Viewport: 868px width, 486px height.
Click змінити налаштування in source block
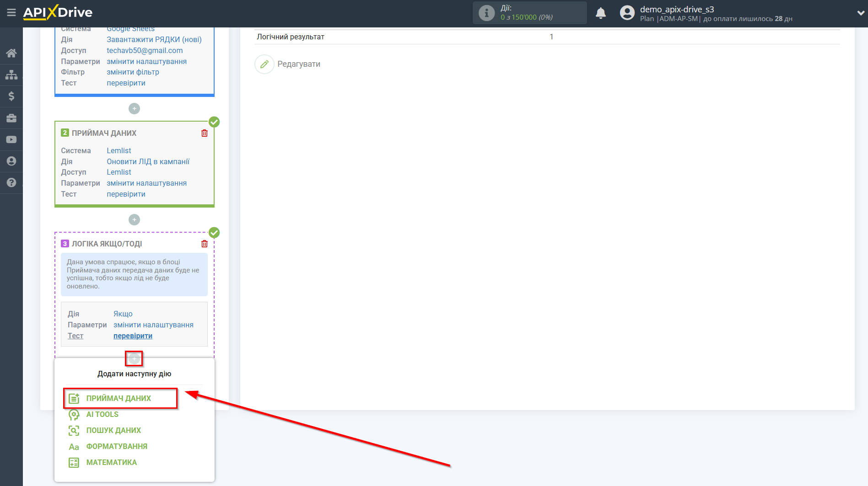coord(146,61)
